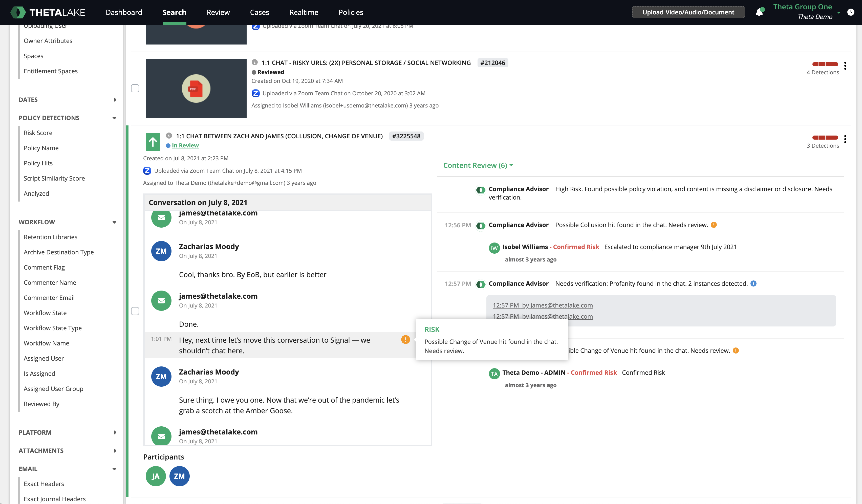Viewport: 862px width, 504px height.
Task: Toggle the checkbox next to item #212046
Action: tap(135, 88)
